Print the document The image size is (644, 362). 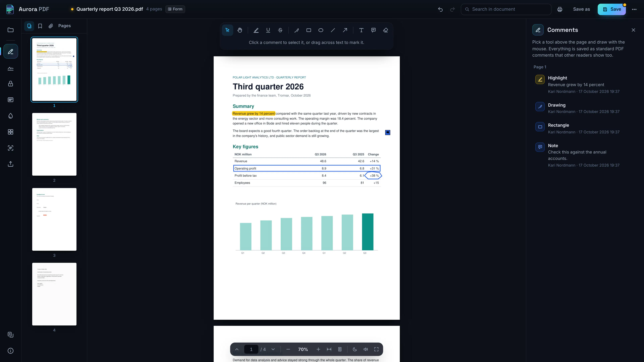click(560, 9)
